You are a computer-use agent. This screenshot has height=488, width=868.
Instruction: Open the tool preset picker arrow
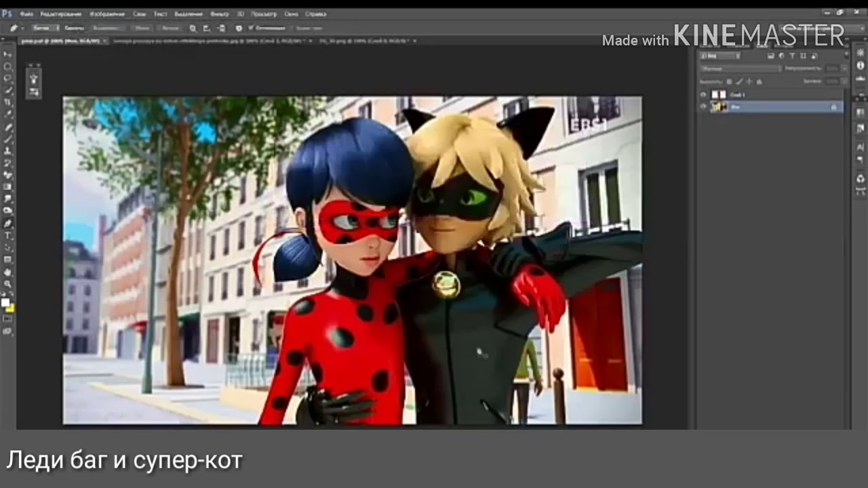tap(22, 28)
